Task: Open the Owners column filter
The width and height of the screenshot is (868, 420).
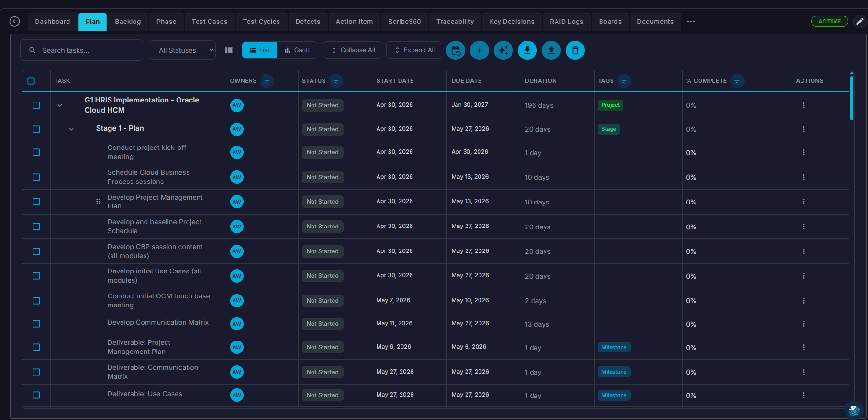Action: (267, 81)
